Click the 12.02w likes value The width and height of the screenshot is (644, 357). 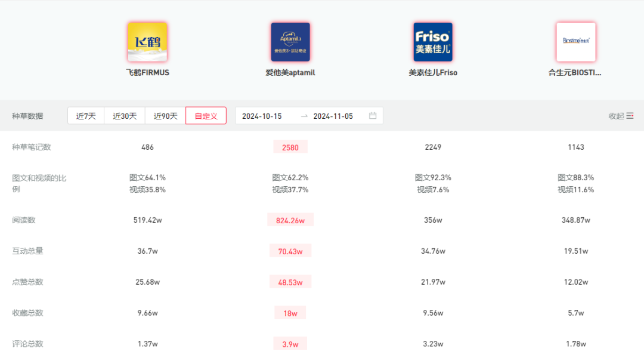(576, 282)
